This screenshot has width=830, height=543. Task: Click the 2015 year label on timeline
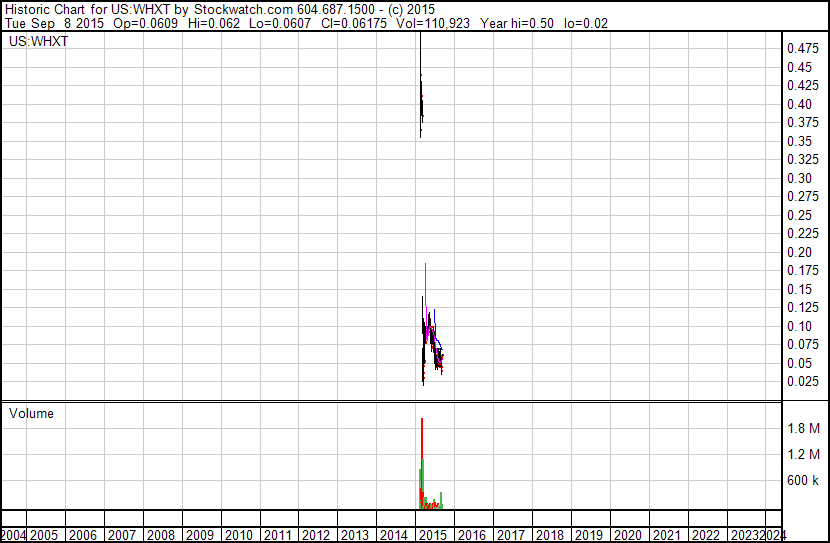(433, 535)
